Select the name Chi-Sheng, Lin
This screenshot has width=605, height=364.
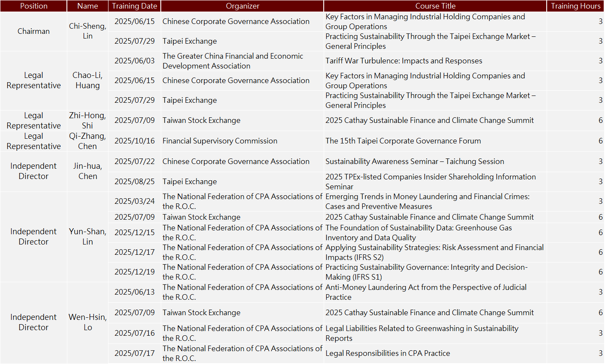point(87,31)
